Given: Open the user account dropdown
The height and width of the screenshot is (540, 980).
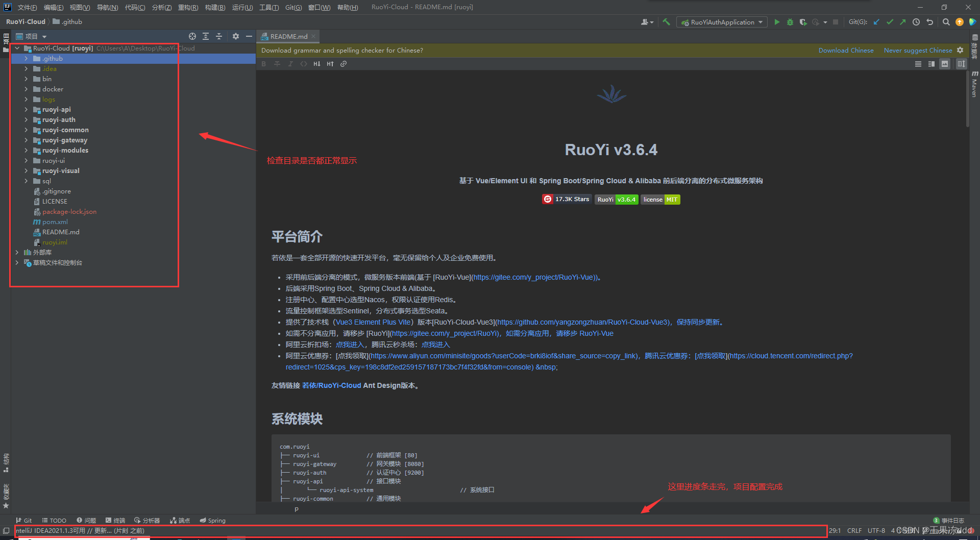Looking at the screenshot, I should 647,22.
